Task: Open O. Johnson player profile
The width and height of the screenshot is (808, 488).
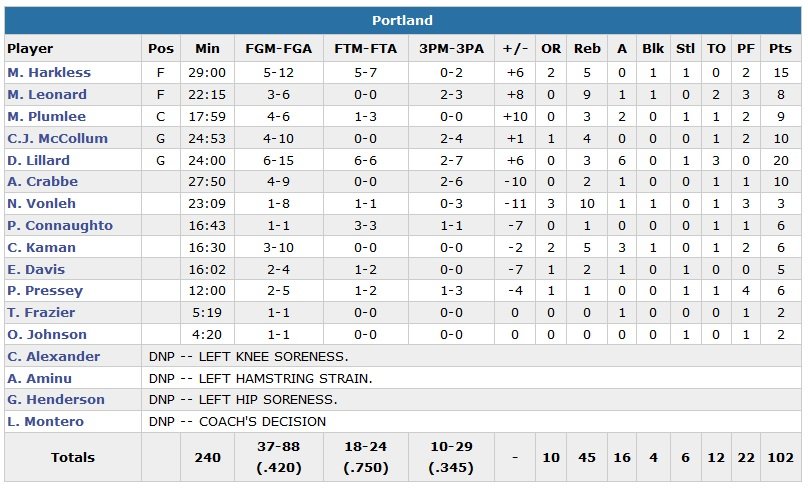Action: pyautogui.click(x=47, y=335)
